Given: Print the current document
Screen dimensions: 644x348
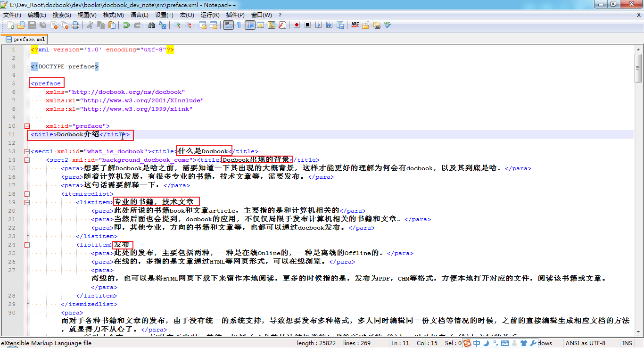Looking at the screenshot, I should 74,25.
